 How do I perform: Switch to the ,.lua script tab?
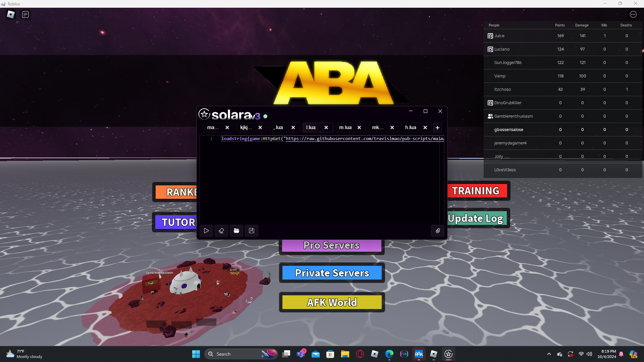coord(278,128)
